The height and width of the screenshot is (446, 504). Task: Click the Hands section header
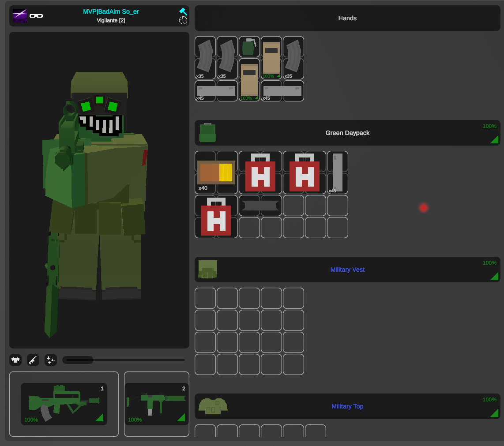(347, 18)
